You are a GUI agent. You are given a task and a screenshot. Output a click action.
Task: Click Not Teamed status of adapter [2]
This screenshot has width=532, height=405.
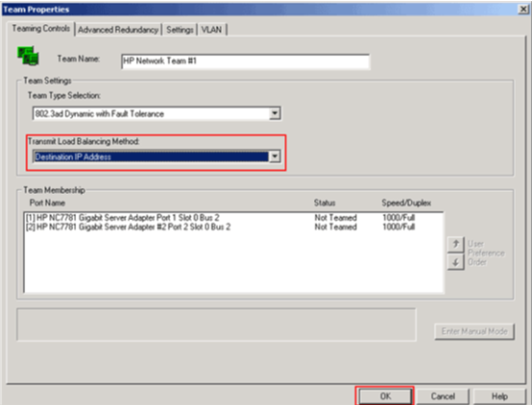pos(335,227)
